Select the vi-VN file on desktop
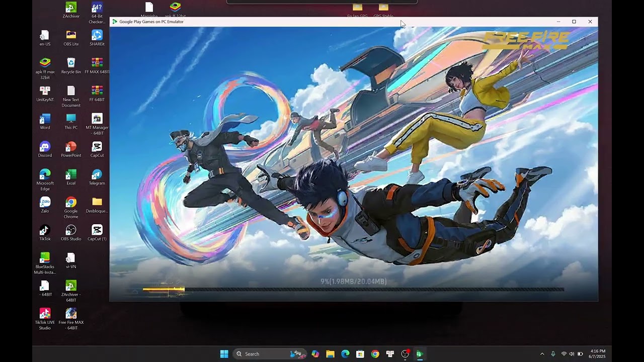 (71, 260)
